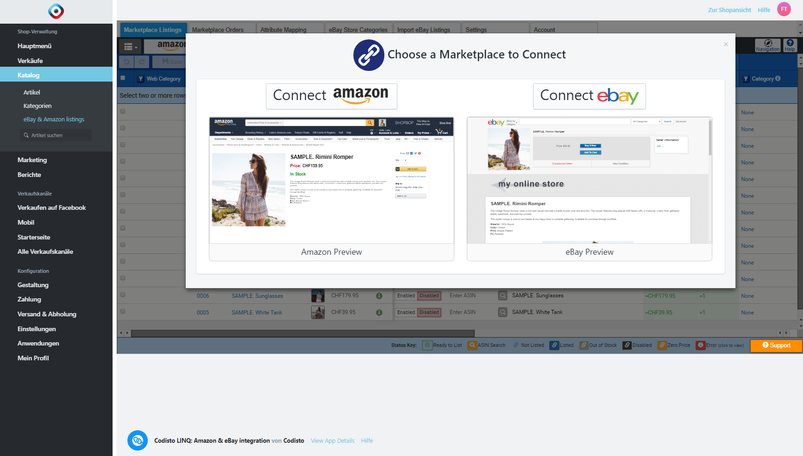Click the Navigation compass icon

pyautogui.click(x=768, y=46)
